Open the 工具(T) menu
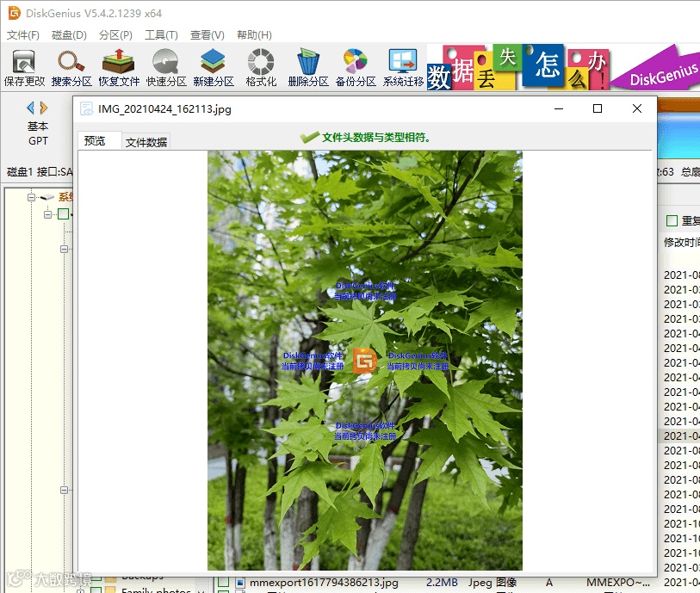Viewport: 700px width, 593px height. click(x=161, y=34)
